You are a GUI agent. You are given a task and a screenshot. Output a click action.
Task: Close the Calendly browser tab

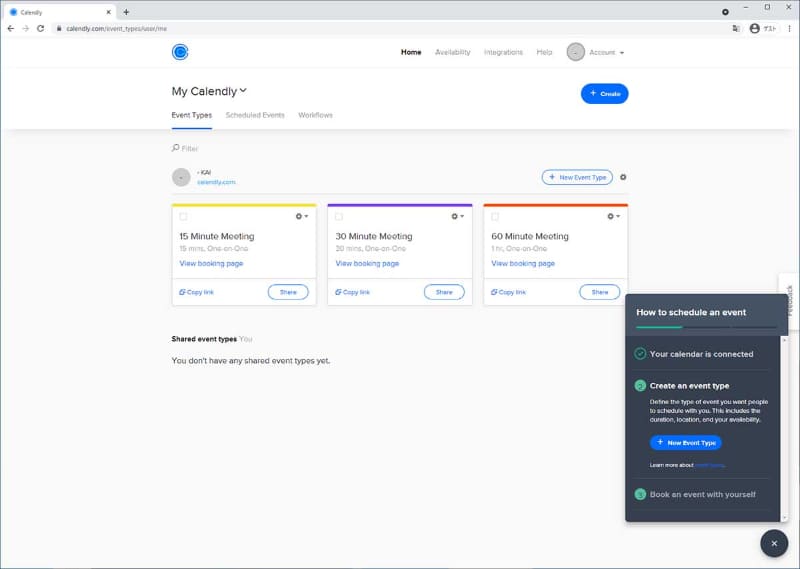pos(108,12)
